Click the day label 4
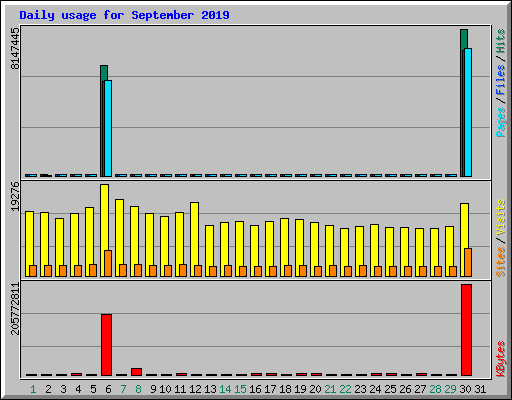Screen dimensions: 512x400 (x=78, y=389)
